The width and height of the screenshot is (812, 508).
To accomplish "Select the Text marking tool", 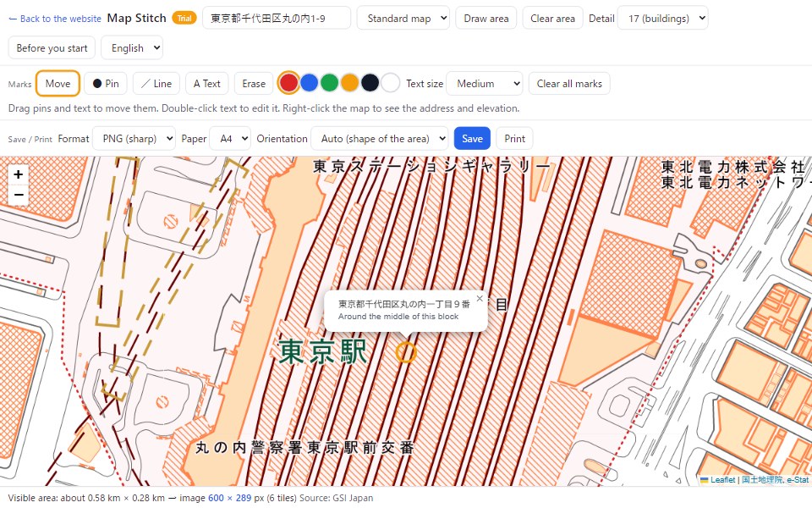I will 206,84.
